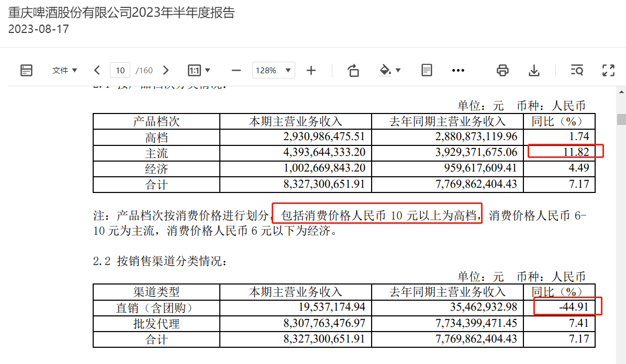Print the document

tap(502, 70)
